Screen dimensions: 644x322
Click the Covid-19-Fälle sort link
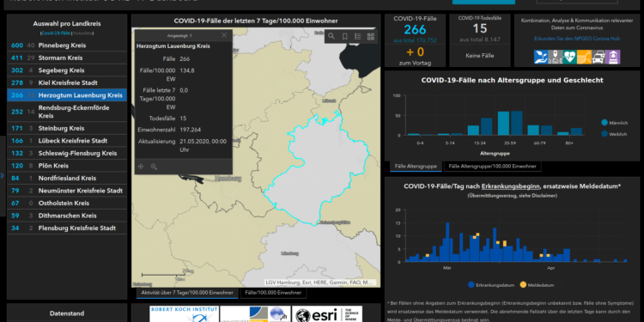(x=56, y=33)
